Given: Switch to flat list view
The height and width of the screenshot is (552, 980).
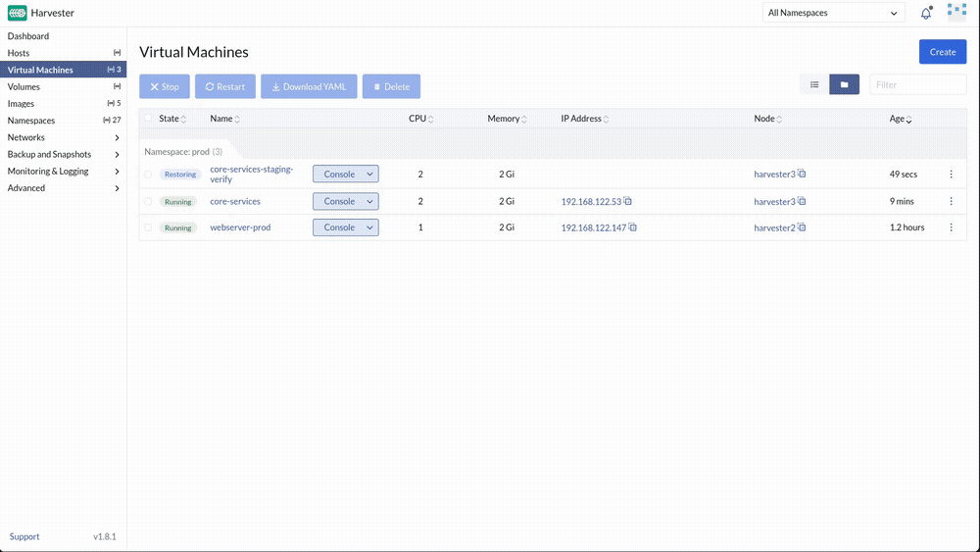Looking at the screenshot, I should click(814, 84).
